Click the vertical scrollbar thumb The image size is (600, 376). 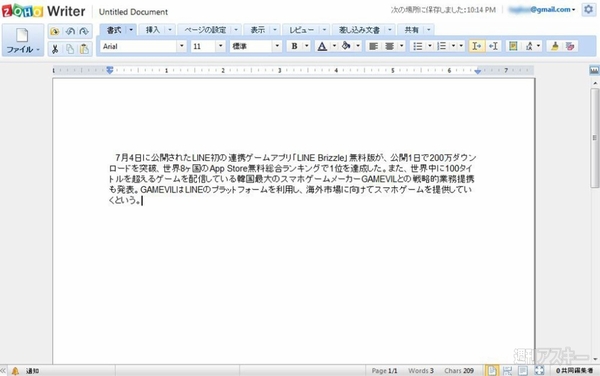coord(594,138)
